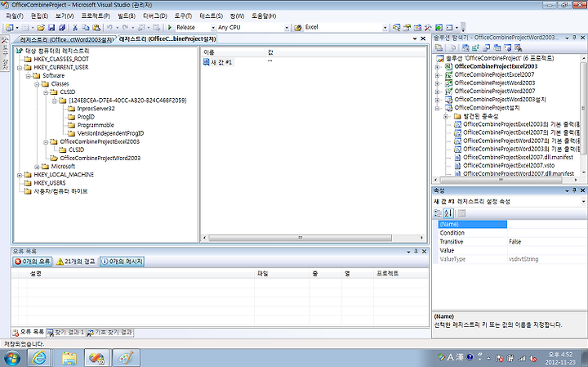Select OfficeCombineProjectExcel2007.vsto file
Screen dimensions: 588x367
point(509,165)
